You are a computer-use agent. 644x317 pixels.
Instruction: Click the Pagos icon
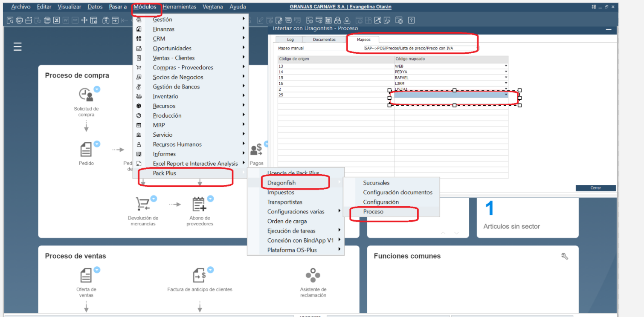tap(256, 150)
